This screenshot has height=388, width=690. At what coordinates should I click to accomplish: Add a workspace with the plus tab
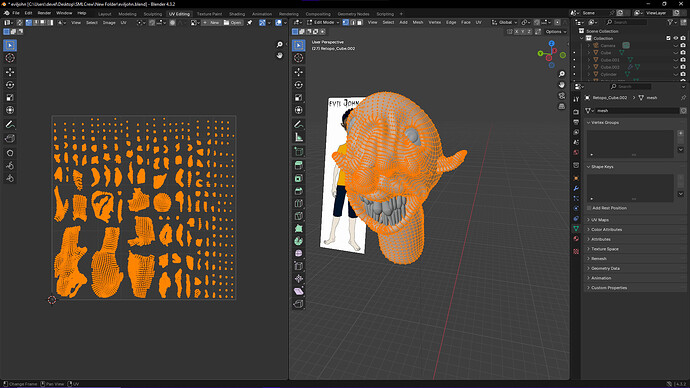[x=401, y=14]
